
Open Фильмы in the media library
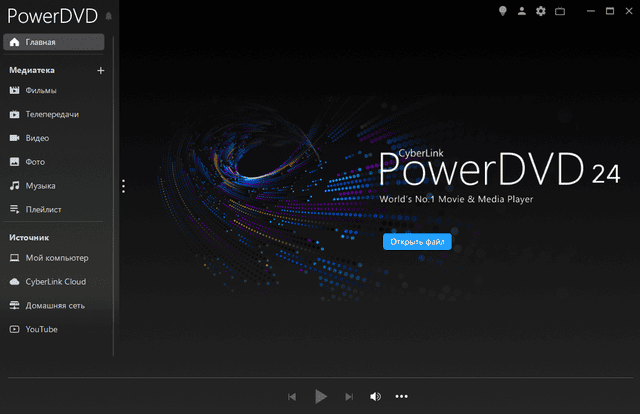point(40,91)
